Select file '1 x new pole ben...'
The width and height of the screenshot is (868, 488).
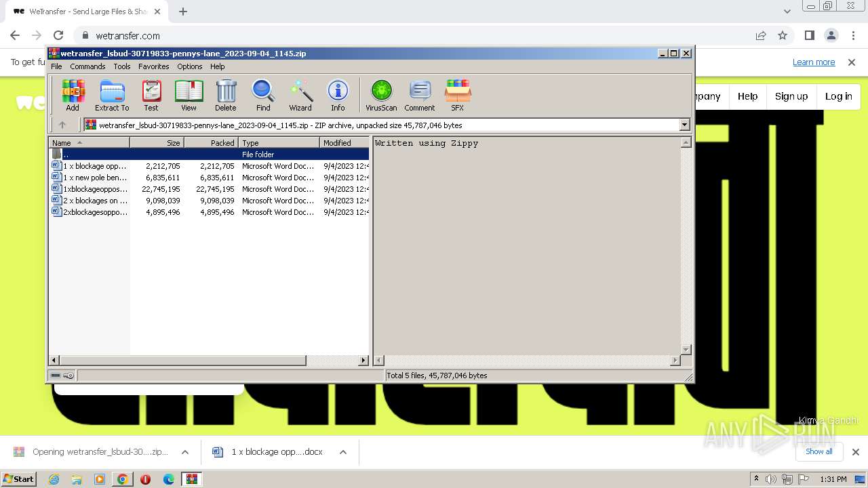(209, 178)
